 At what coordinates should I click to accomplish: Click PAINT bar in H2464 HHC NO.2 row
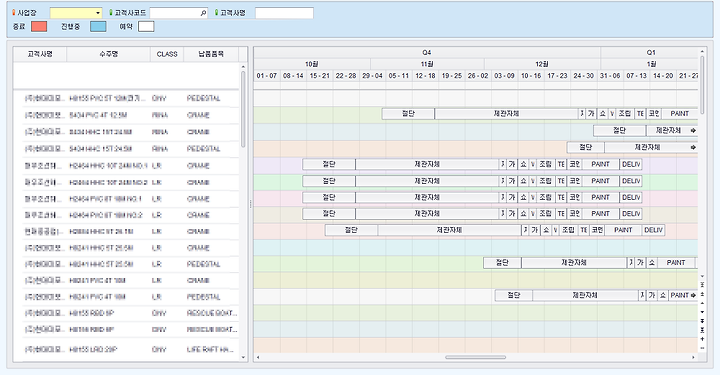point(600,181)
